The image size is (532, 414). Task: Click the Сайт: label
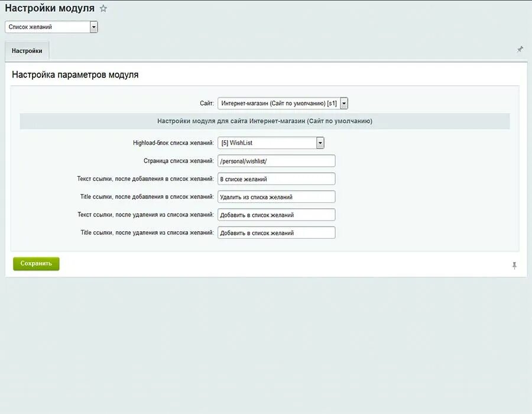(x=207, y=103)
